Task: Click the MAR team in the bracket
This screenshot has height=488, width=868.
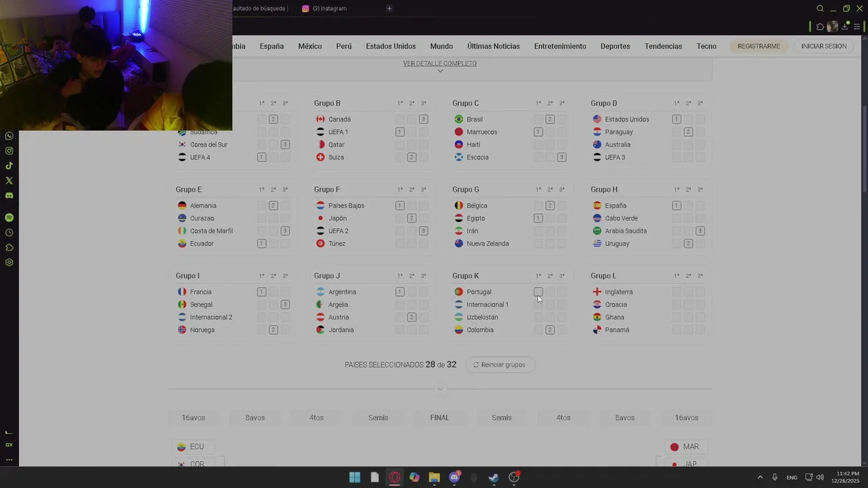Action: point(685,447)
